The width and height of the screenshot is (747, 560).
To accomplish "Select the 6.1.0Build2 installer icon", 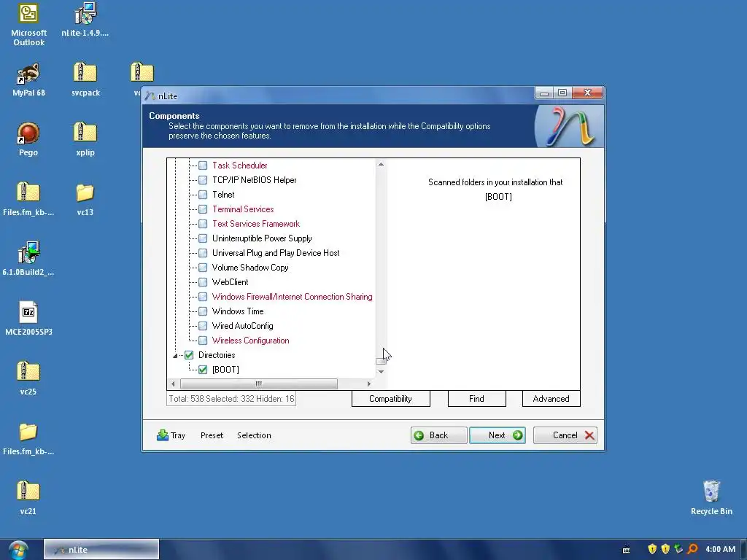I will (28, 259).
